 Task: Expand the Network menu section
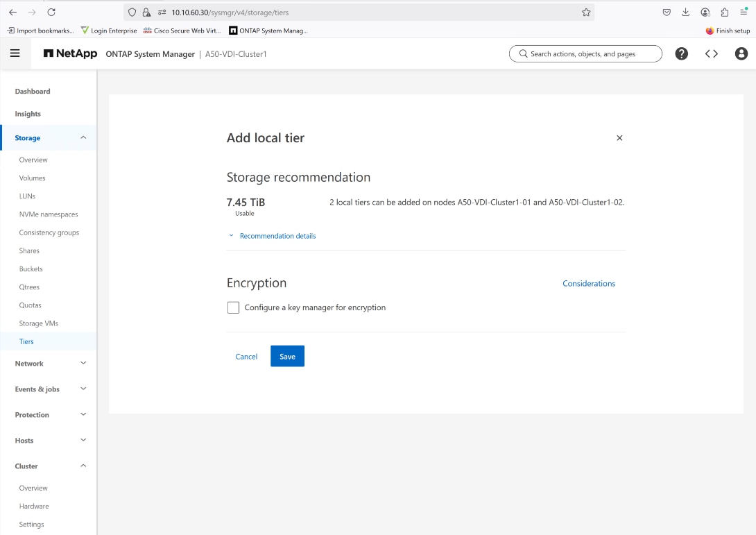pyautogui.click(x=83, y=363)
